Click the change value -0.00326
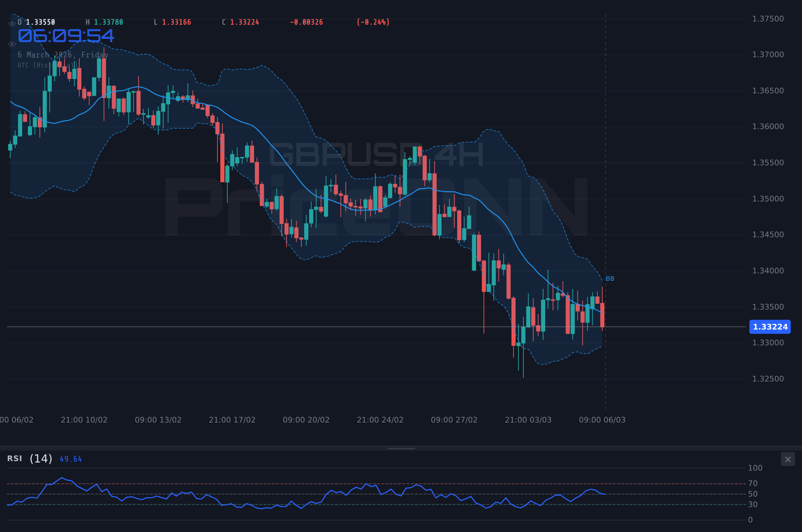This screenshot has height=532, width=802. coord(306,22)
